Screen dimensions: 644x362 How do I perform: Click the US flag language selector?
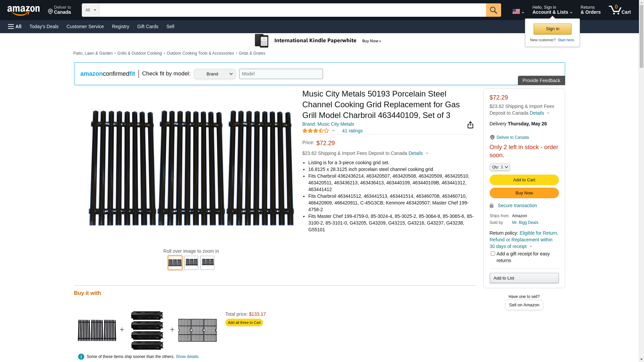(x=518, y=11)
